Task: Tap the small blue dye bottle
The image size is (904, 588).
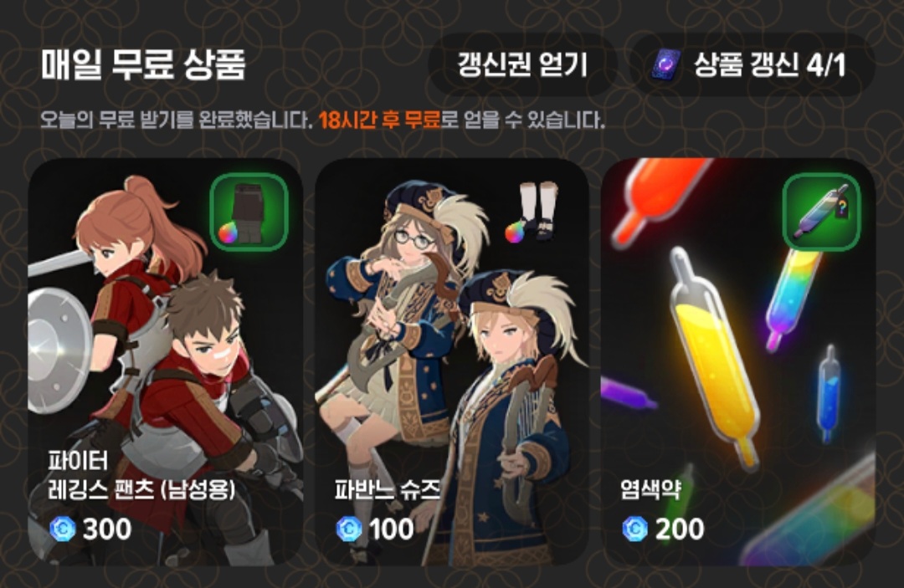Action: click(x=828, y=394)
